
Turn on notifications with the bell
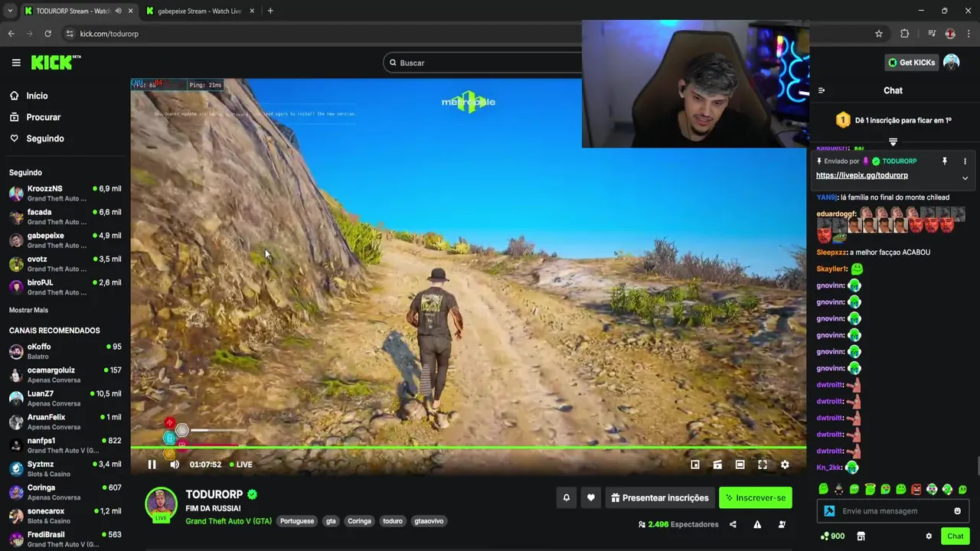(x=567, y=497)
